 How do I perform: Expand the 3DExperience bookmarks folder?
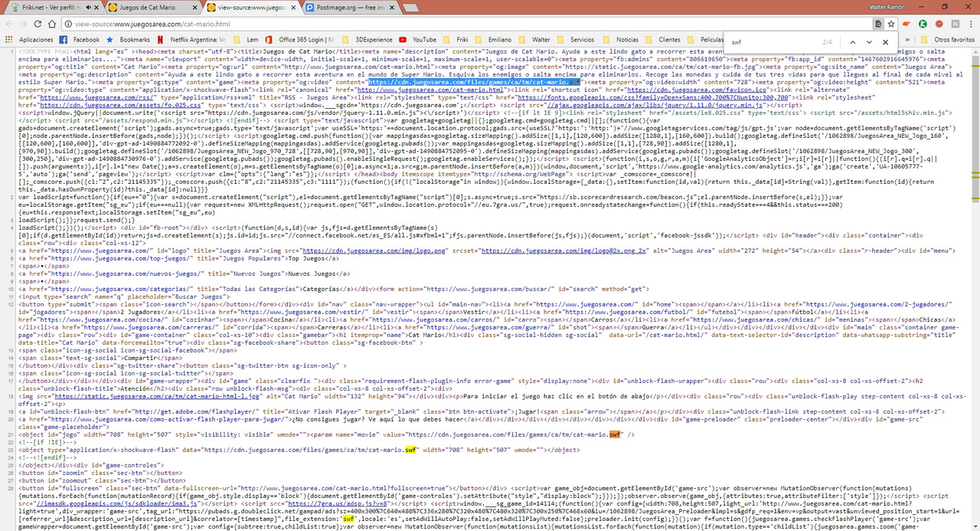point(369,39)
